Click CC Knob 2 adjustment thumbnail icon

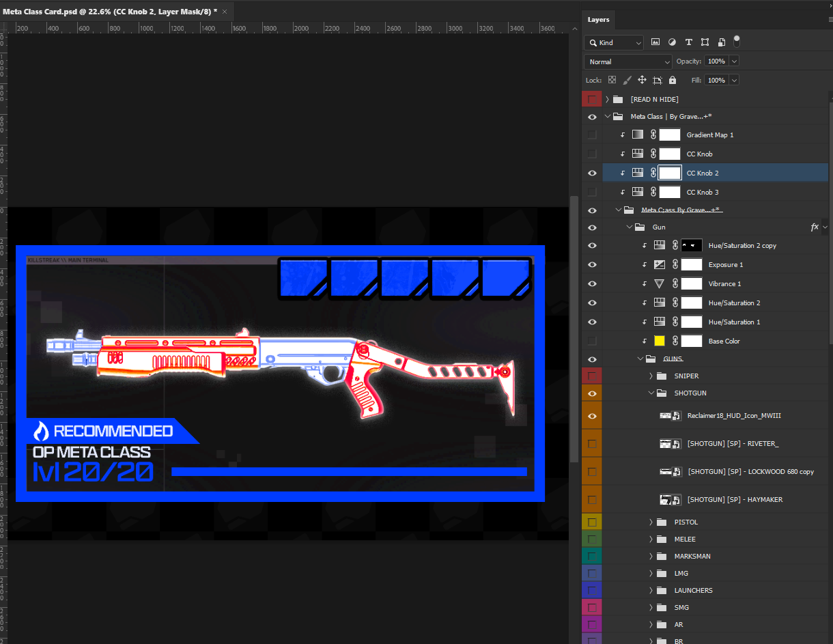(x=638, y=173)
